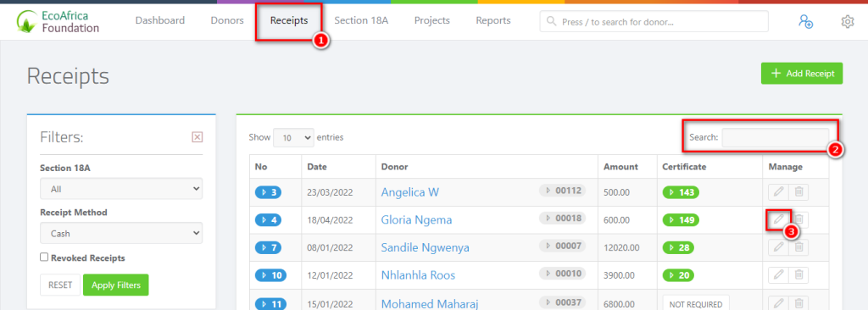Open certificate 149 badge
Screen dimensions: 868x310
point(681,220)
